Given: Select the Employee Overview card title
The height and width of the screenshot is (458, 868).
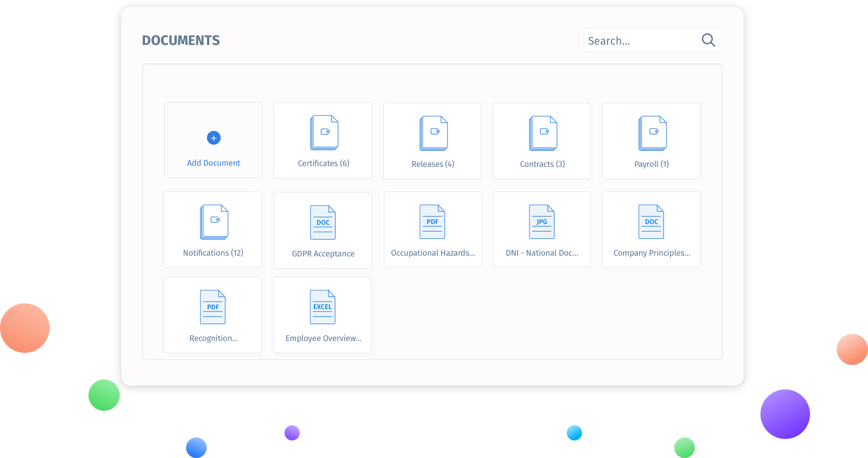Looking at the screenshot, I should [323, 338].
